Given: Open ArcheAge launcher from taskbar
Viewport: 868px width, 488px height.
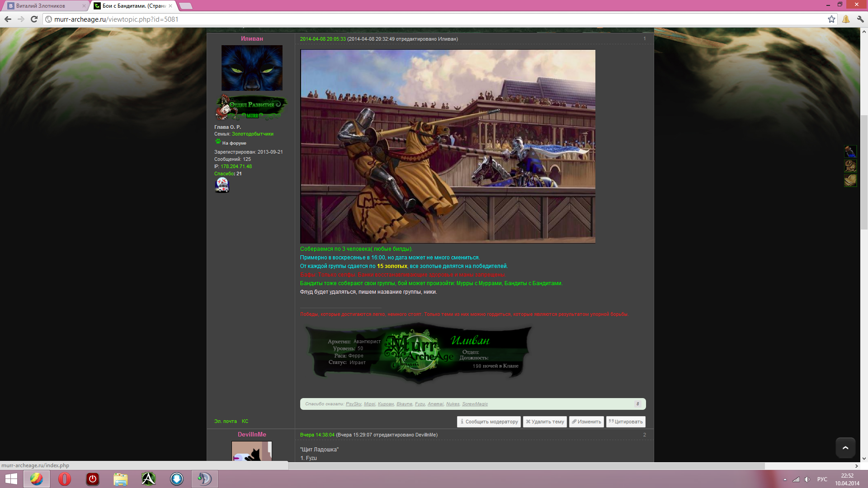Looking at the screenshot, I should 149,479.
